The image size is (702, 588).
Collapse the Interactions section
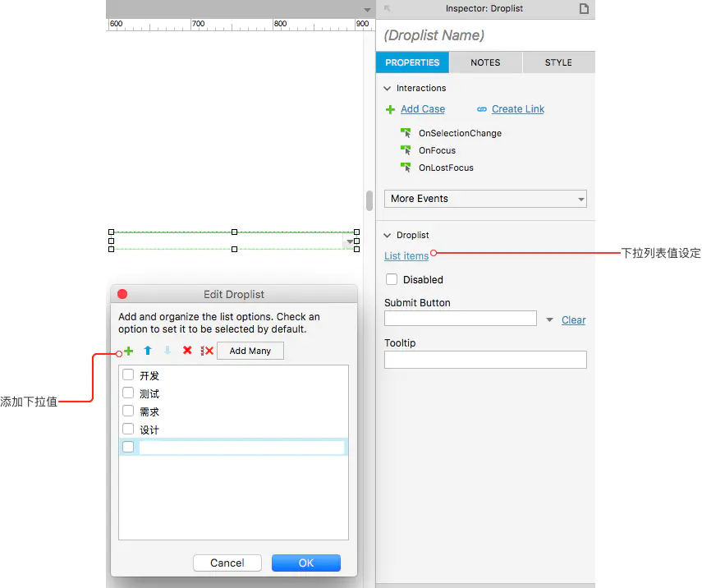[388, 88]
